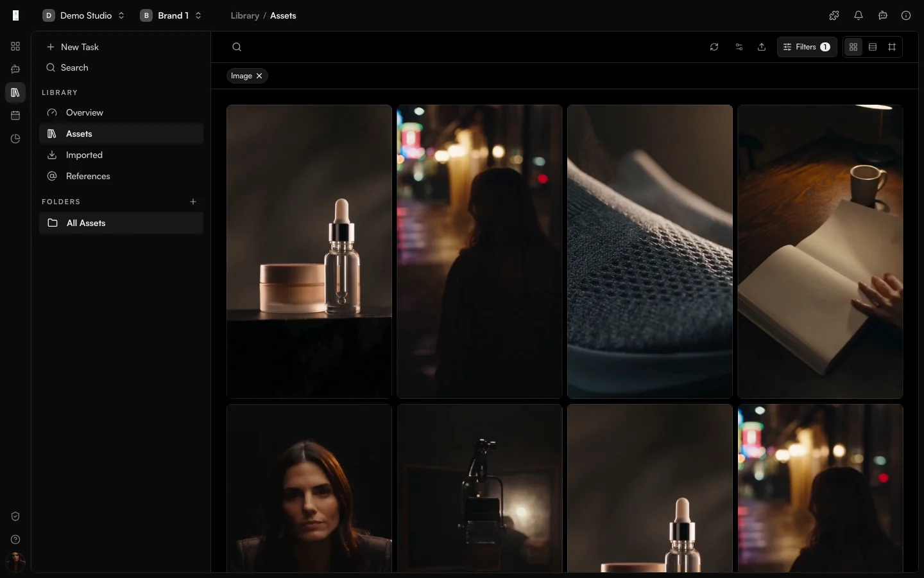Select the All Assets folder
The height and width of the screenshot is (578, 924).
pos(121,223)
